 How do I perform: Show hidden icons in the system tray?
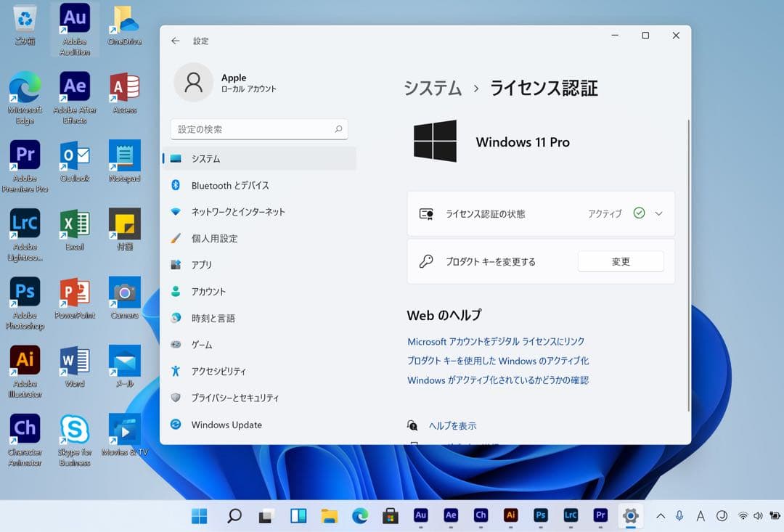point(660,516)
